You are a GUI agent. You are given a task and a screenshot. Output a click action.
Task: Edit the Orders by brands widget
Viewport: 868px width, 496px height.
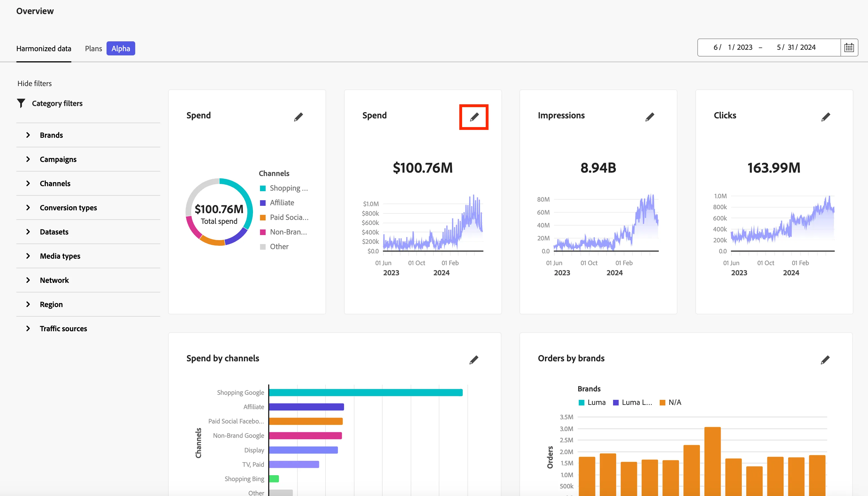tap(825, 360)
